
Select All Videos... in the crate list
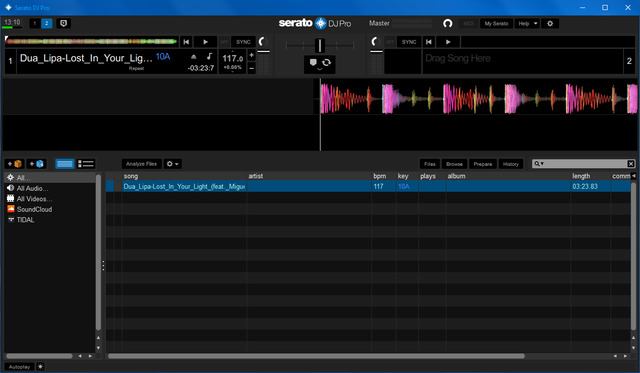50,199
